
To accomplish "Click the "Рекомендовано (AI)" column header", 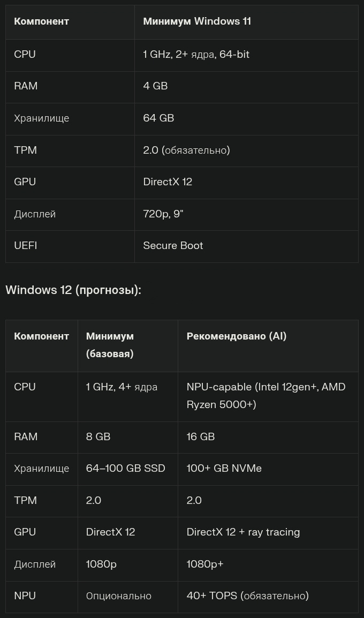I will [236, 336].
